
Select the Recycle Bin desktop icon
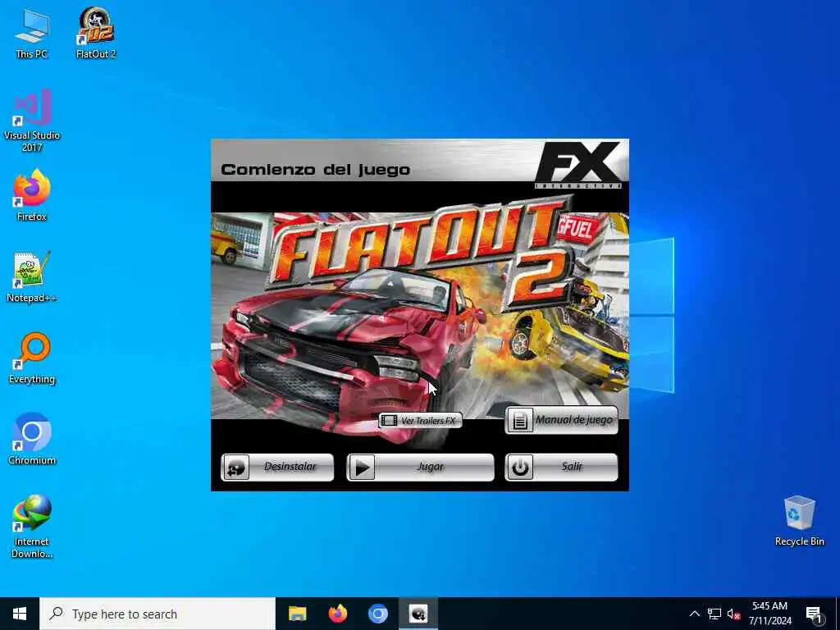(799, 521)
